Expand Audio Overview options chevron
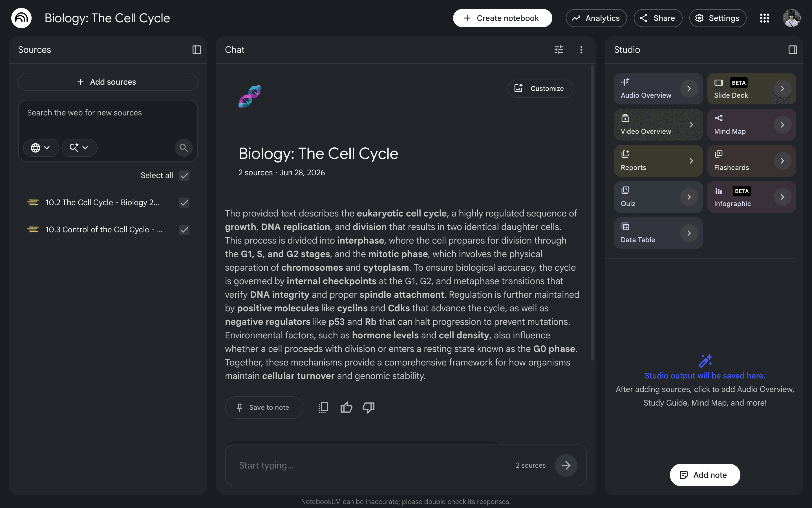This screenshot has height=508, width=812. click(x=689, y=89)
